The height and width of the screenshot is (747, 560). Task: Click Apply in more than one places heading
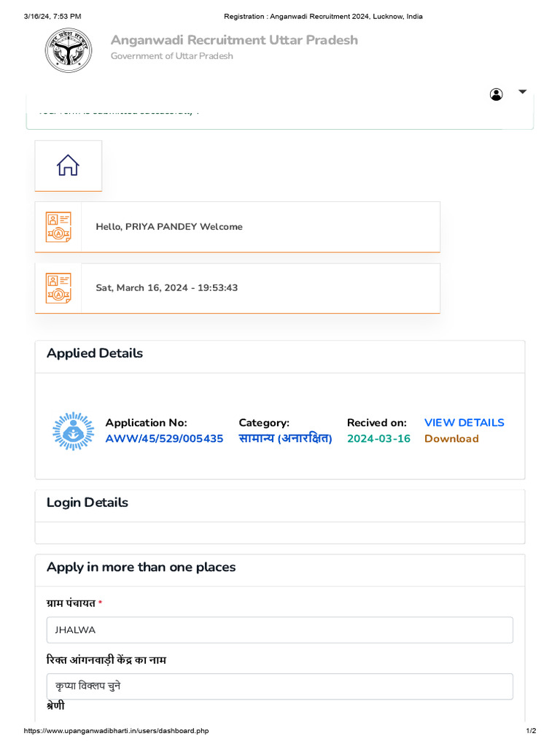(141, 568)
